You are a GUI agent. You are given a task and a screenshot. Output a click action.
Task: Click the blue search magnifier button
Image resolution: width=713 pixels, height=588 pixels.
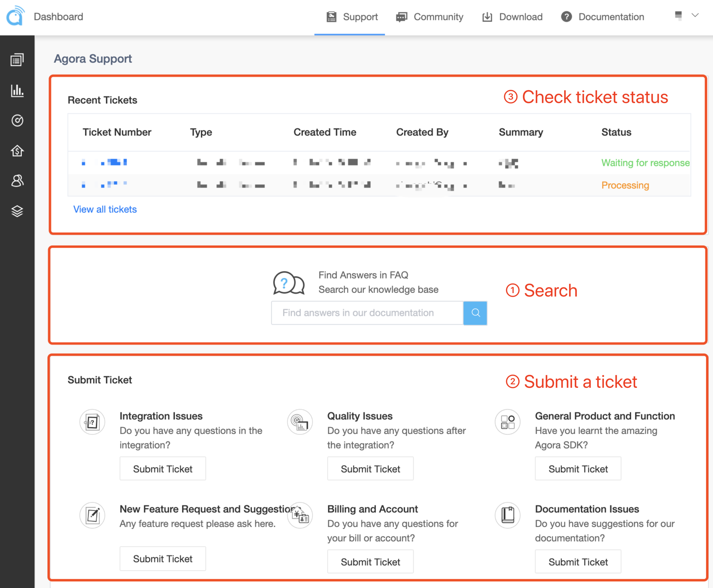click(x=475, y=313)
